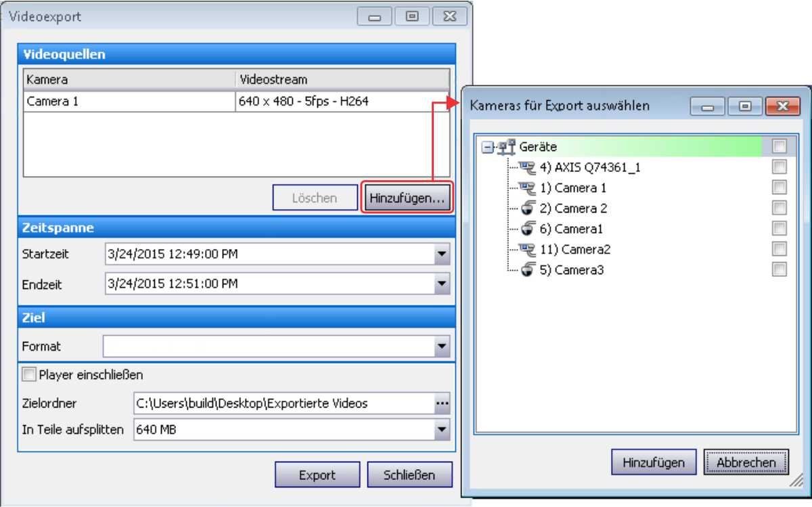Click the Abbrechen button
812x507 pixels.
746,462
